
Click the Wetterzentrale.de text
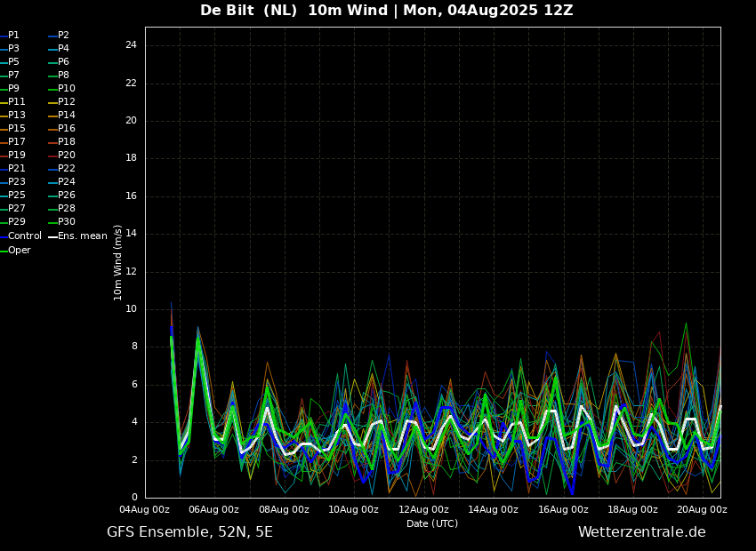pos(642,532)
